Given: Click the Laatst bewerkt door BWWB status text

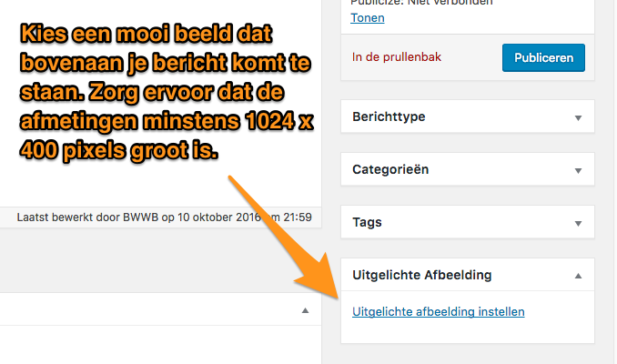Looking at the screenshot, I should (x=164, y=217).
